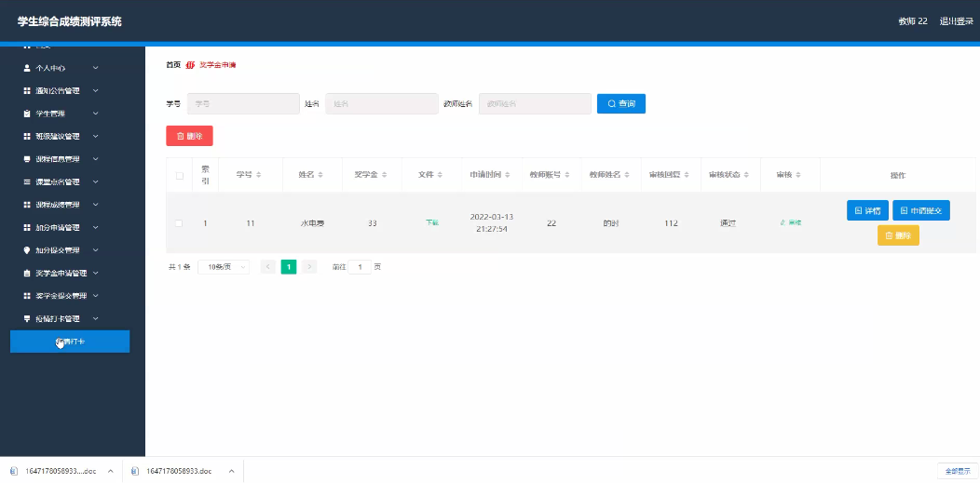Sort table by 文件 column arrows
This screenshot has width=980, height=483.
coord(440,175)
